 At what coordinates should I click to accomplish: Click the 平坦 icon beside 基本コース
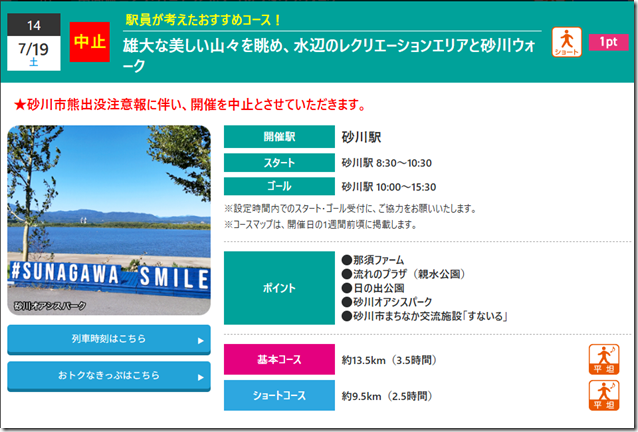[604, 359]
